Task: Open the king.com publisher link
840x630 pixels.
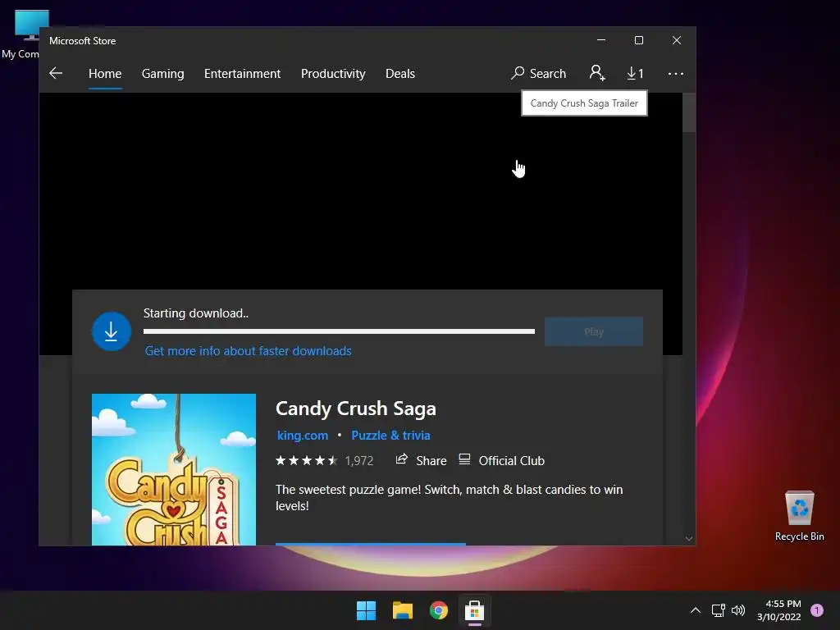Action: click(x=302, y=436)
